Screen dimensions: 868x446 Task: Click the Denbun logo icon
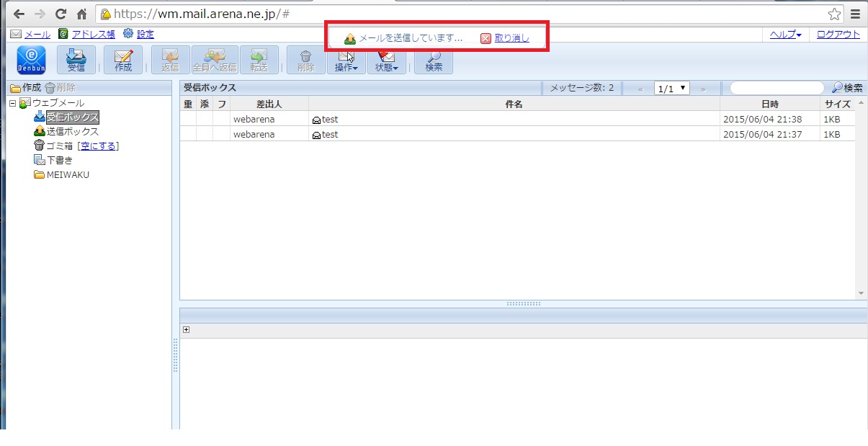click(31, 60)
